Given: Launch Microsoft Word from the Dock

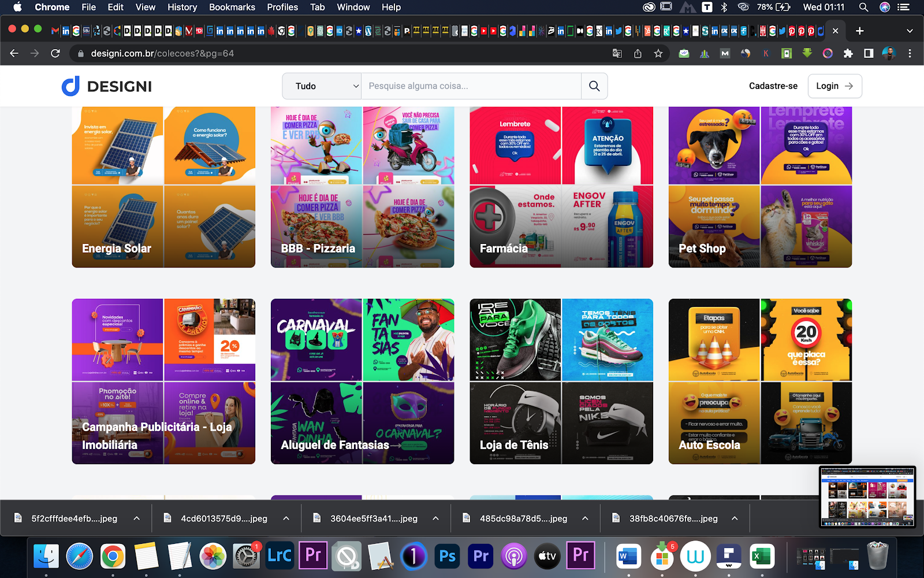Looking at the screenshot, I should [x=628, y=557].
